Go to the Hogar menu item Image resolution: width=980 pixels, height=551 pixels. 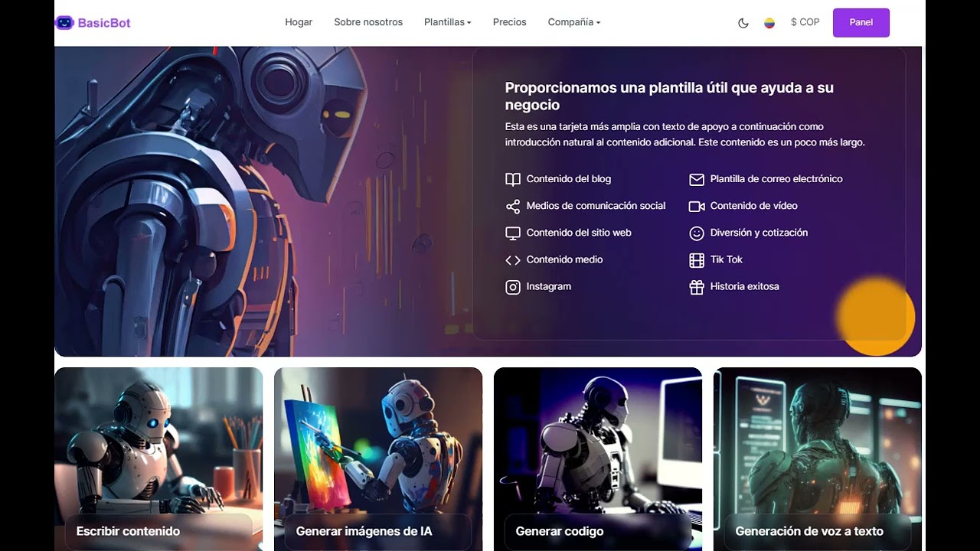(299, 22)
